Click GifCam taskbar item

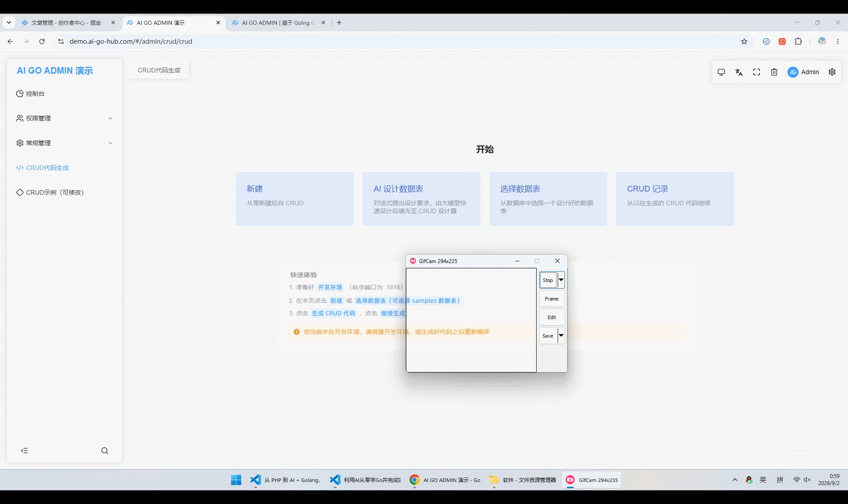click(x=591, y=480)
